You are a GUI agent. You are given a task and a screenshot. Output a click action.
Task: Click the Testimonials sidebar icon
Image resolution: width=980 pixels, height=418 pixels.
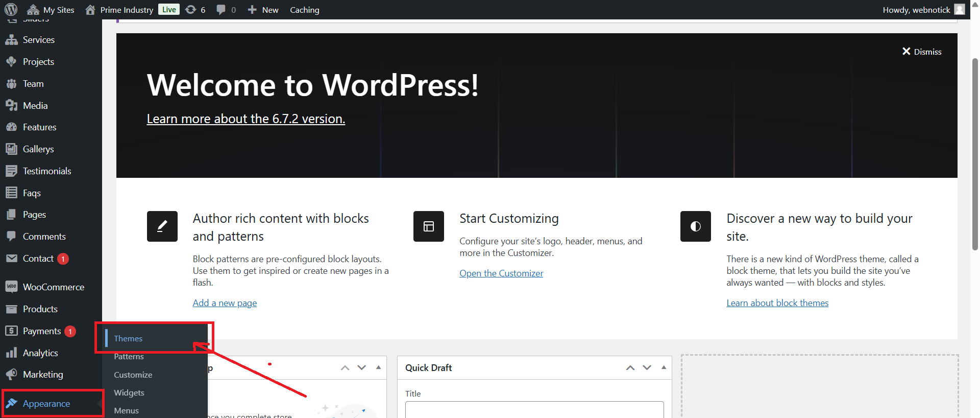(x=11, y=171)
